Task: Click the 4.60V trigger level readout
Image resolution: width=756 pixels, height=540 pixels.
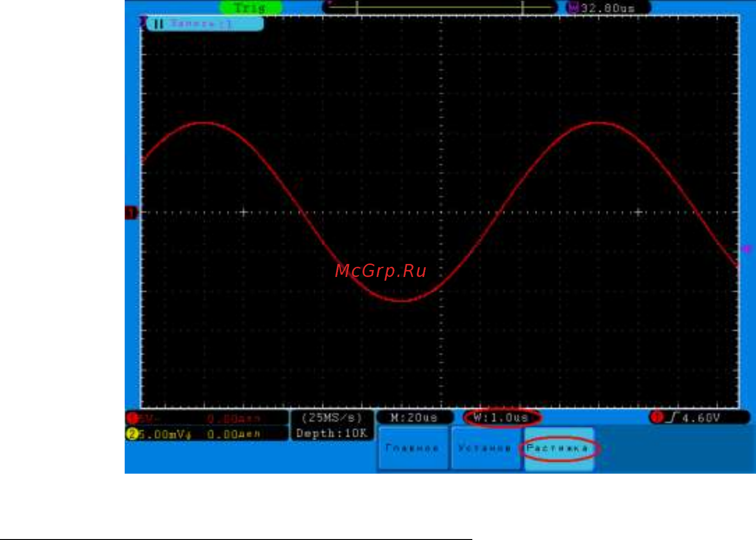Action: click(701, 418)
